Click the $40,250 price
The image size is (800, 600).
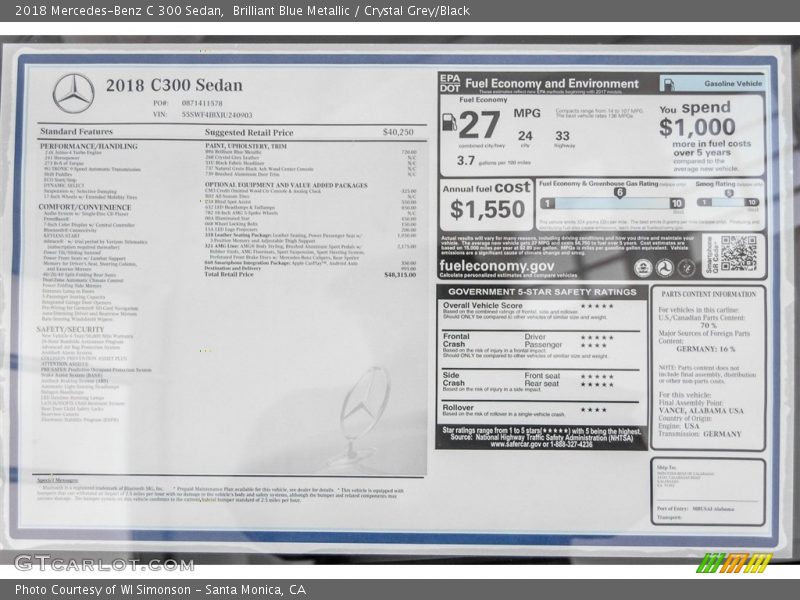point(398,132)
